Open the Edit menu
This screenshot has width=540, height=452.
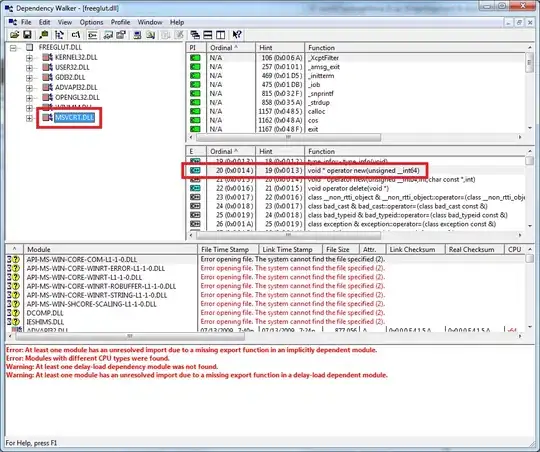pos(44,22)
